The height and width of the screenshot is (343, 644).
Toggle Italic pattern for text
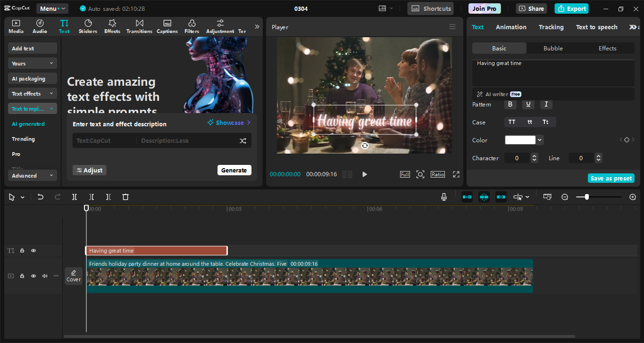point(546,104)
